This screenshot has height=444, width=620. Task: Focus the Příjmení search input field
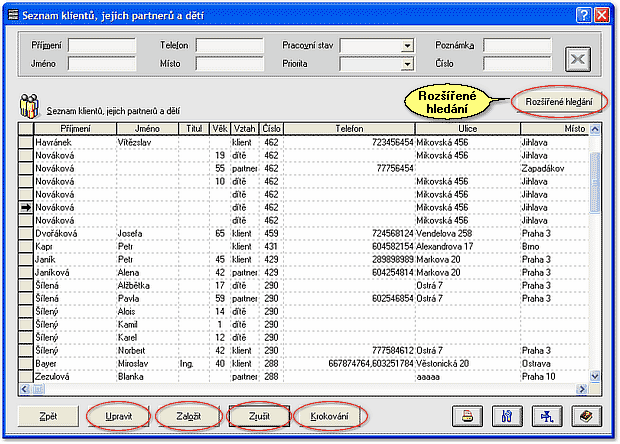click(101, 45)
